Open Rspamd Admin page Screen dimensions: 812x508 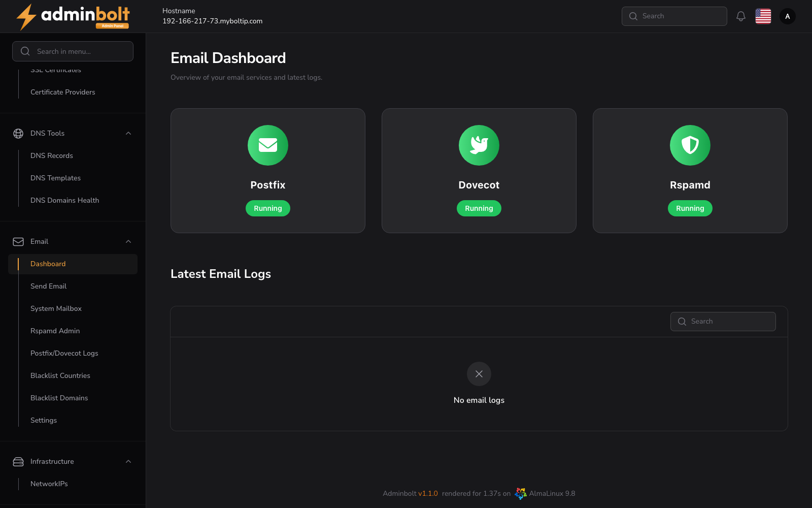pyautogui.click(x=73, y=331)
